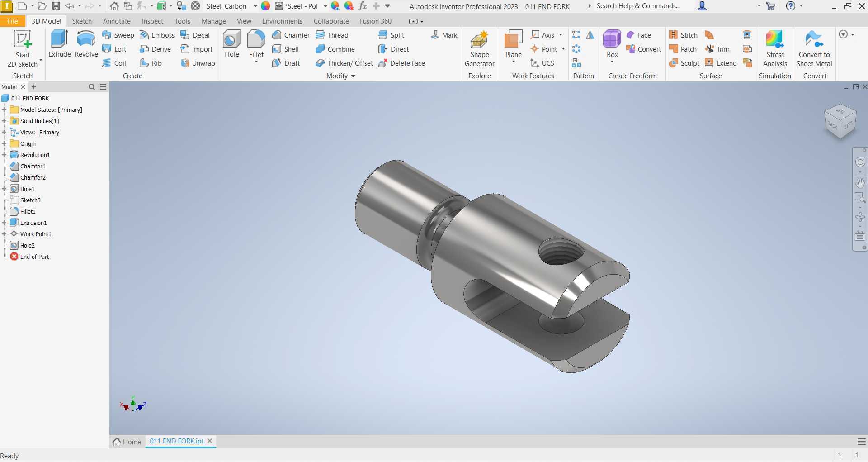868x462 pixels.
Task: Launch the Shape Generator
Action: point(479,48)
